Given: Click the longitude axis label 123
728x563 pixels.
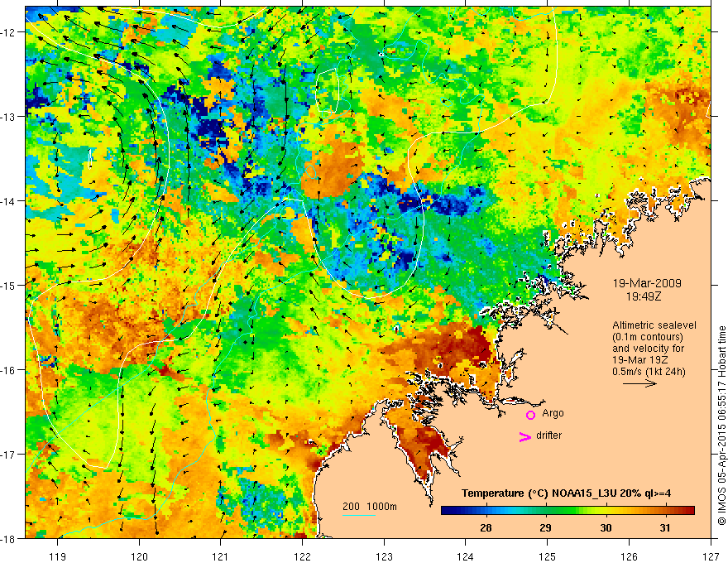Looking at the screenshot, I should point(384,556).
